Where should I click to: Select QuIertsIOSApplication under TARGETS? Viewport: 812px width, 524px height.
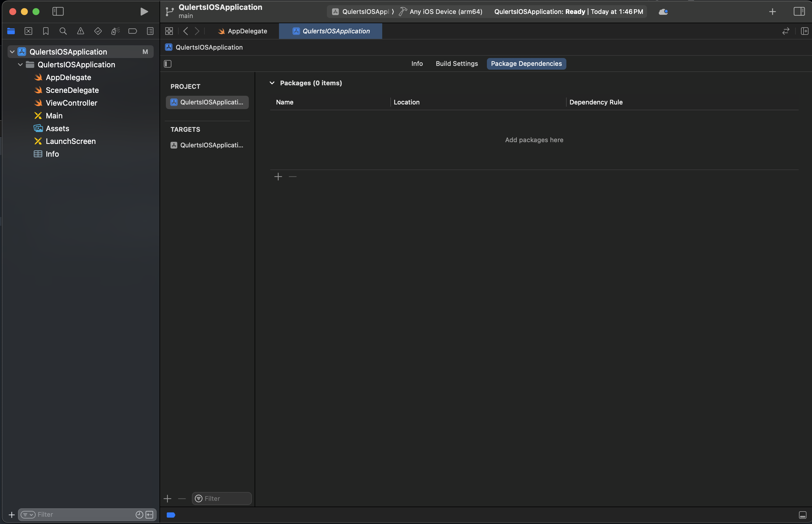tap(207, 145)
